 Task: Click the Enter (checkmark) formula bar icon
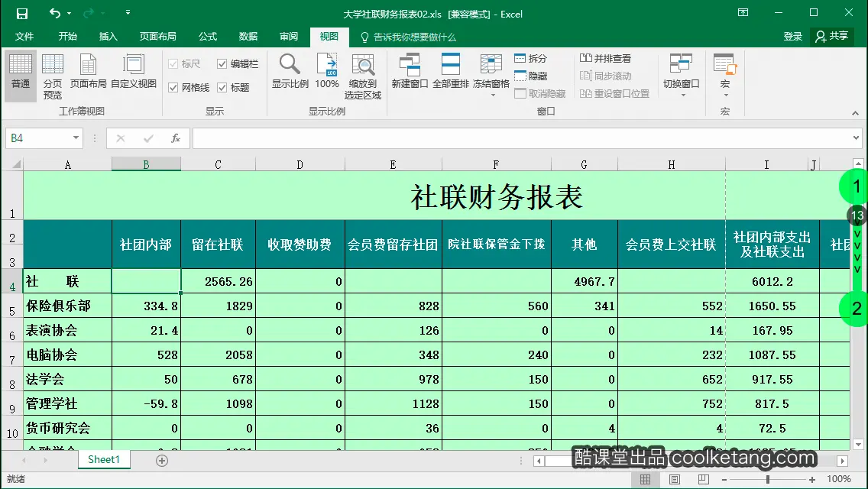coord(147,138)
